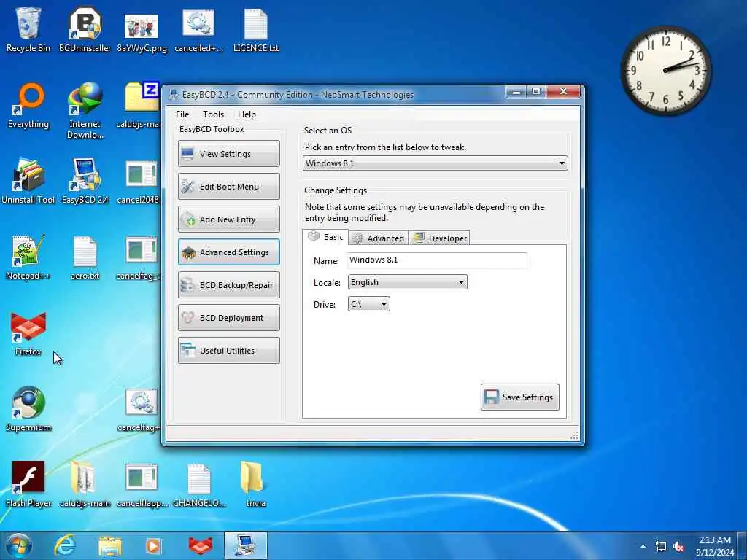Click the muted volume tray icon

point(678,547)
